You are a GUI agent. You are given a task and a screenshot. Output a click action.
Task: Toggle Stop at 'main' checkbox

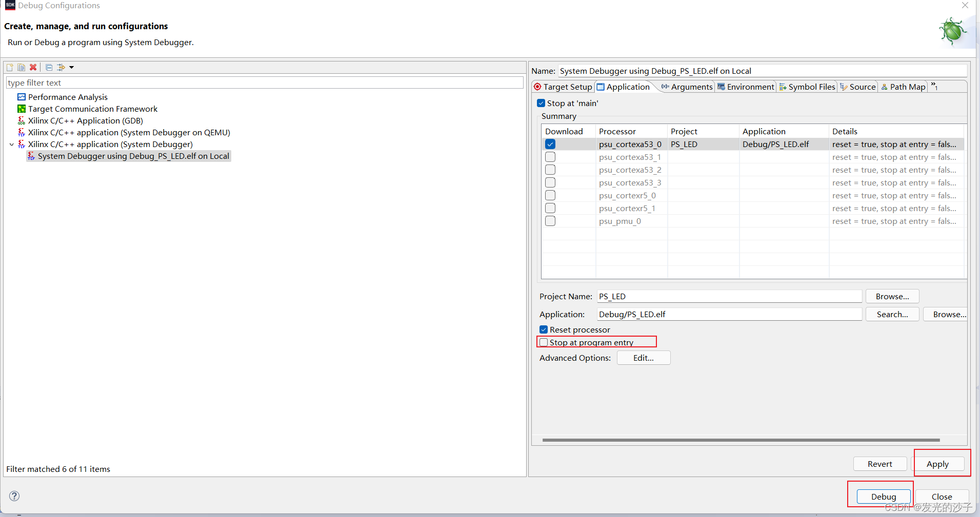[541, 103]
